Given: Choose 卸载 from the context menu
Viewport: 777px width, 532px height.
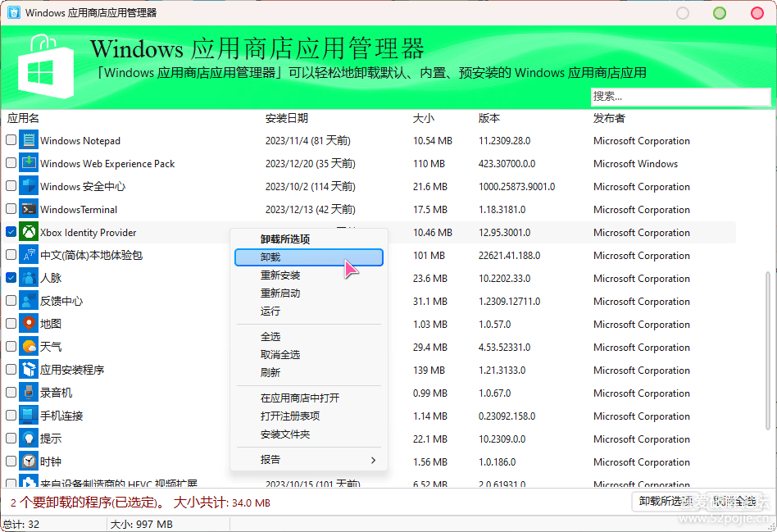Looking at the screenshot, I should coord(309,257).
